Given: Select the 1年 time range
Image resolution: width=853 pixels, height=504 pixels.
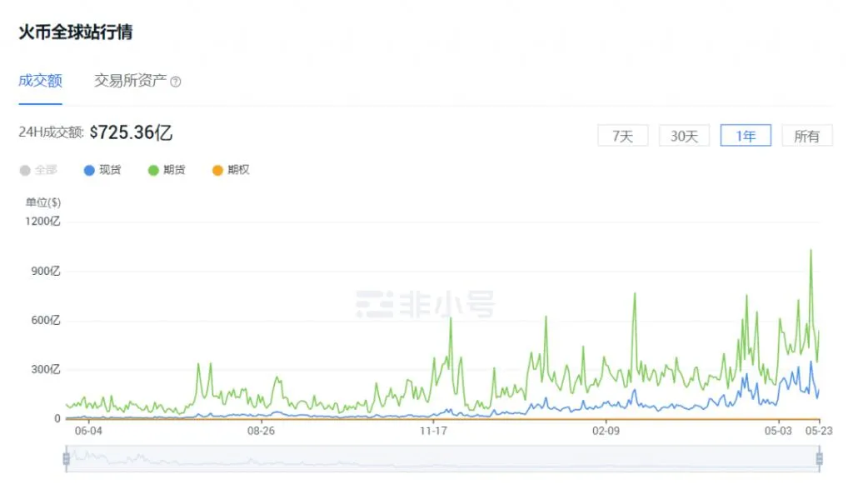Looking at the screenshot, I should pyautogui.click(x=746, y=136).
